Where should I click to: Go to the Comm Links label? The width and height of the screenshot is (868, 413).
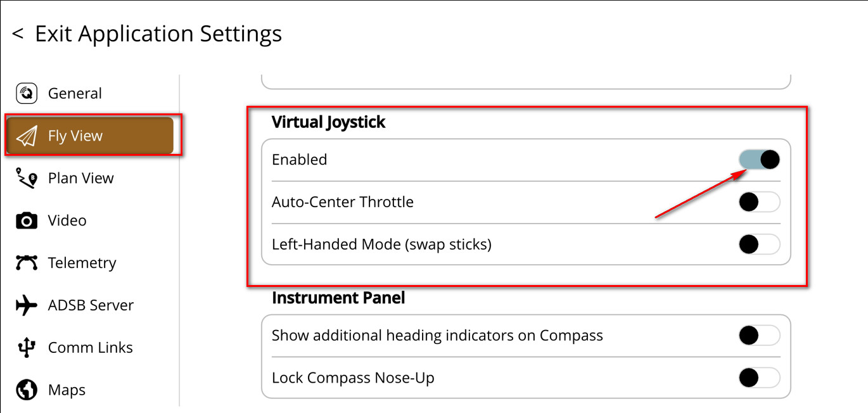pyautogui.click(x=90, y=348)
